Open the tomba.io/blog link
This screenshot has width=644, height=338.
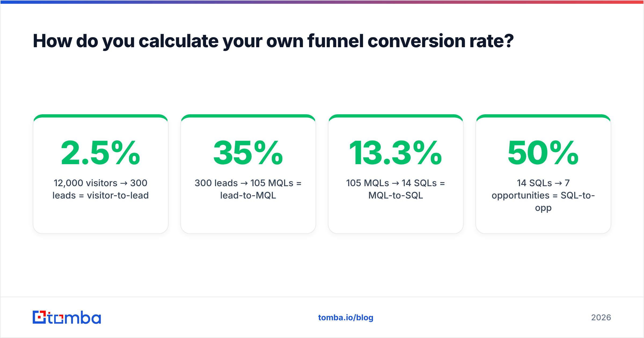(x=346, y=318)
